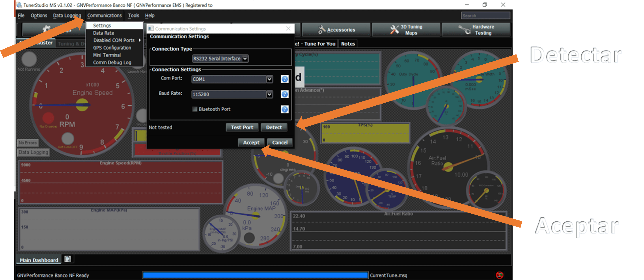644x280 pixels.
Task: Expand the Disabled COM Ports submenu
Action: click(114, 40)
